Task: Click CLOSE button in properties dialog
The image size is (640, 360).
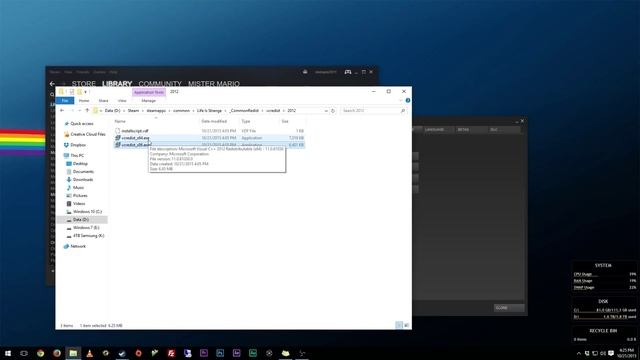Action: (509, 308)
